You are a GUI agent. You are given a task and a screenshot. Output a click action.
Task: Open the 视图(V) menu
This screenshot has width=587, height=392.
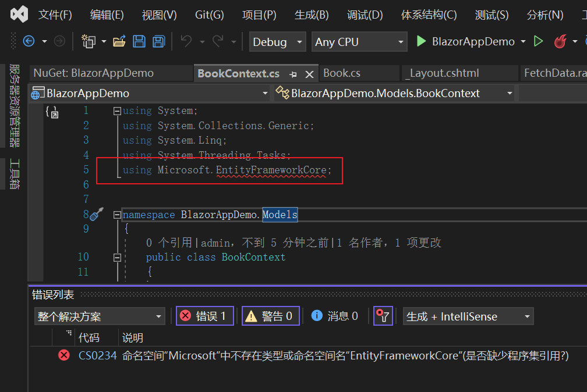(159, 15)
